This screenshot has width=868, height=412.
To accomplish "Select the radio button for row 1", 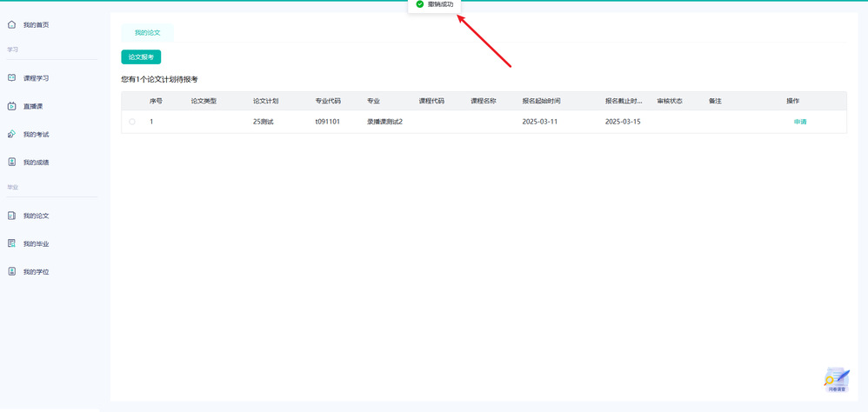I will [x=132, y=122].
